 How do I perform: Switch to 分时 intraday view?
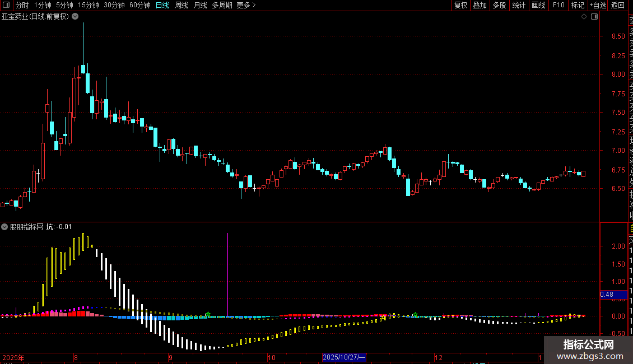point(22,5)
